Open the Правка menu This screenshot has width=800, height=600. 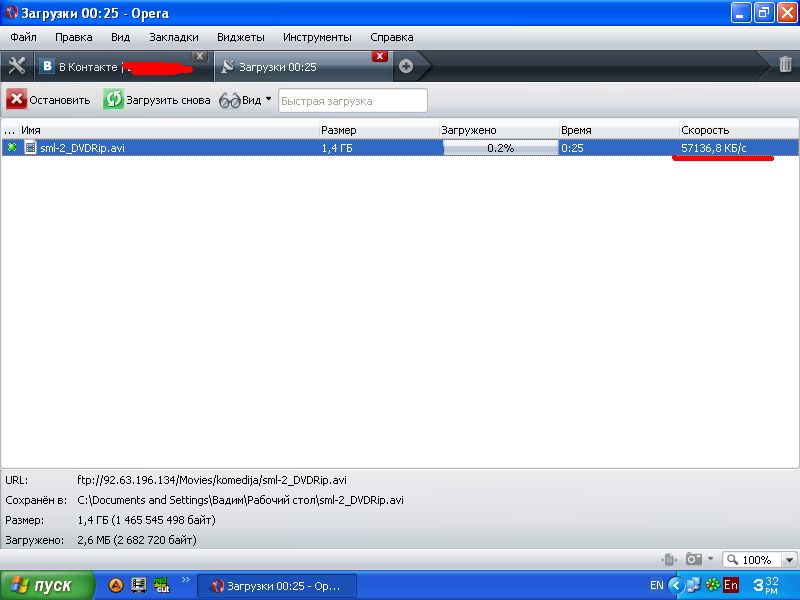(x=73, y=37)
